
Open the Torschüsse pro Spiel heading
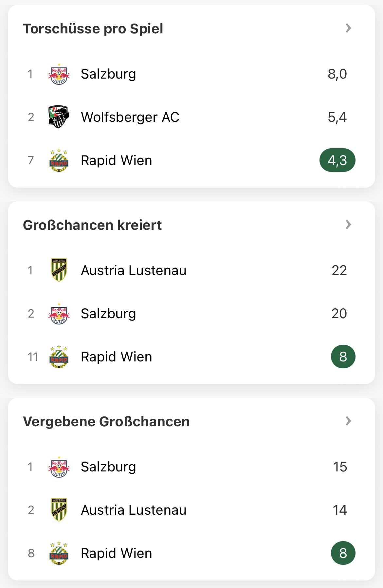point(93,29)
